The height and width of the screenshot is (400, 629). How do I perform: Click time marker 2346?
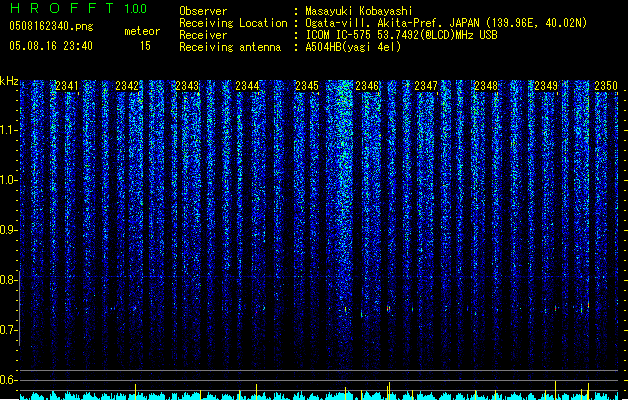(367, 86)
